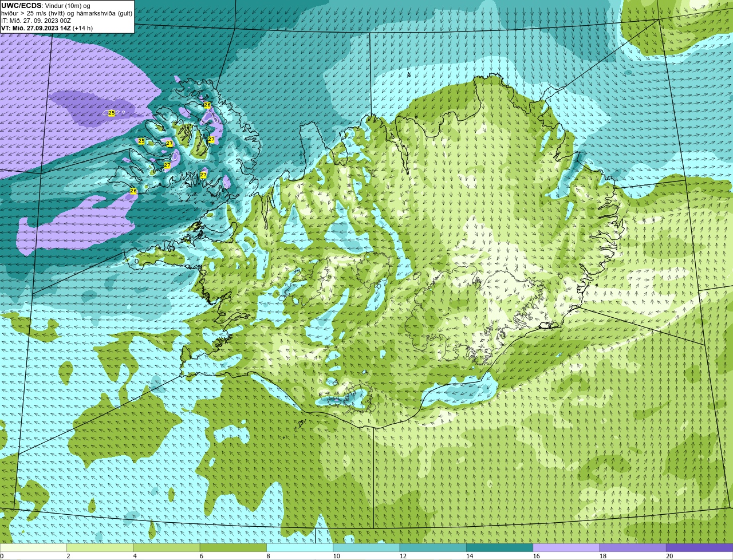This screenshot has height=560, width=733.
Task: Click the darkest purple swatch above 20 m/s
Action: [700, 547]
